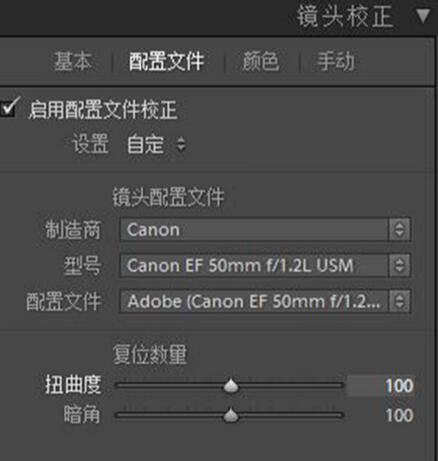
Task: Click the 暗角 value 100
Action: coord(399,415)
